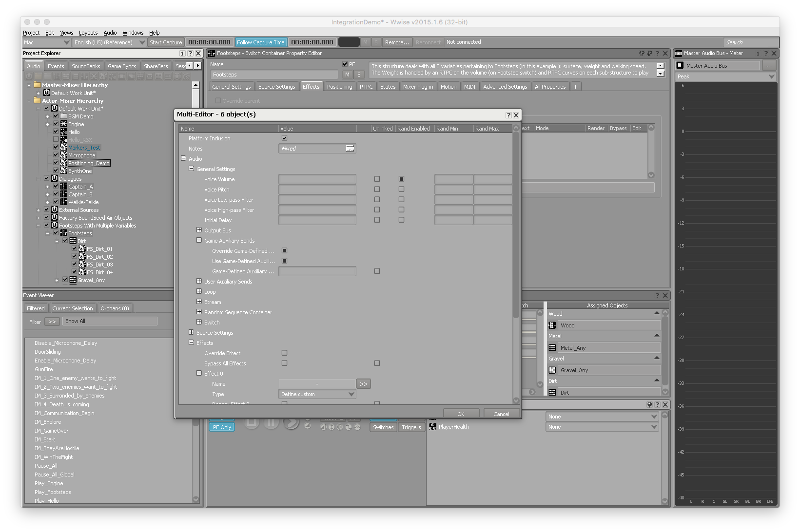Screen dimensions: 800x532
Task: Collapse the Game Auxiliary Sends section
Action: tap(199, 240)
